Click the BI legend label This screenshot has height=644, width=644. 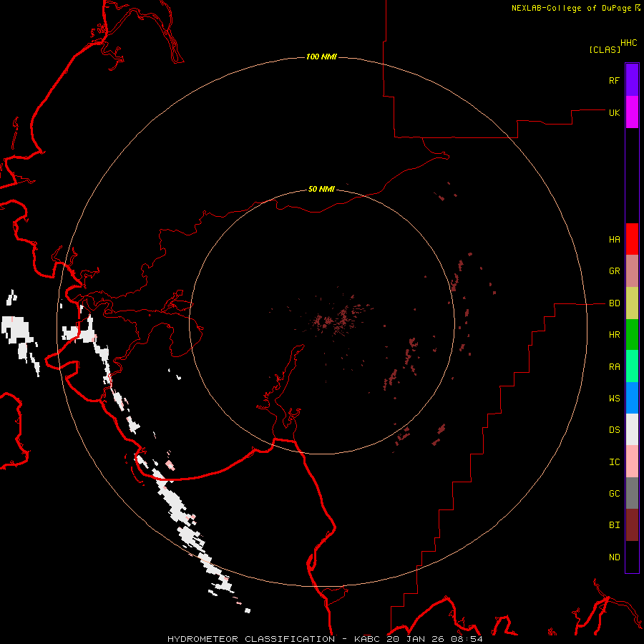click(614, 525)
